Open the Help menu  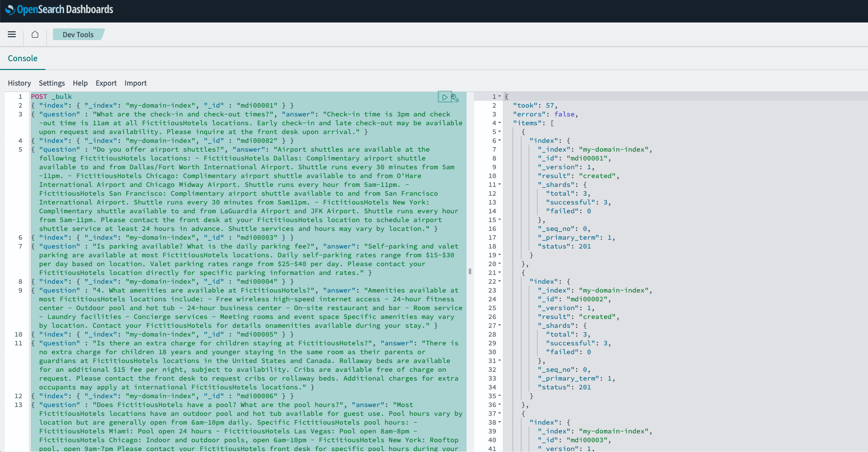point(80,83)
